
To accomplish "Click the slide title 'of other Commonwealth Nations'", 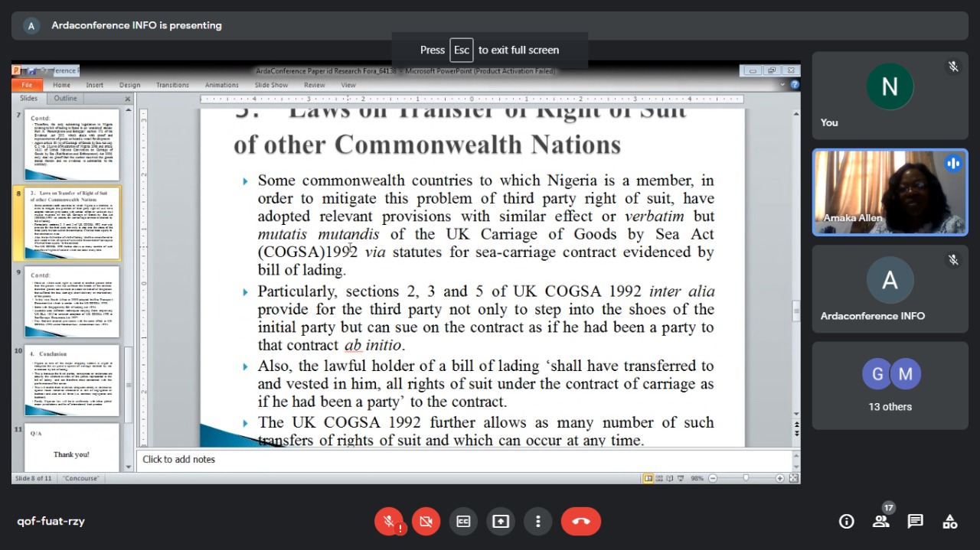I will [x=427, y=145].
